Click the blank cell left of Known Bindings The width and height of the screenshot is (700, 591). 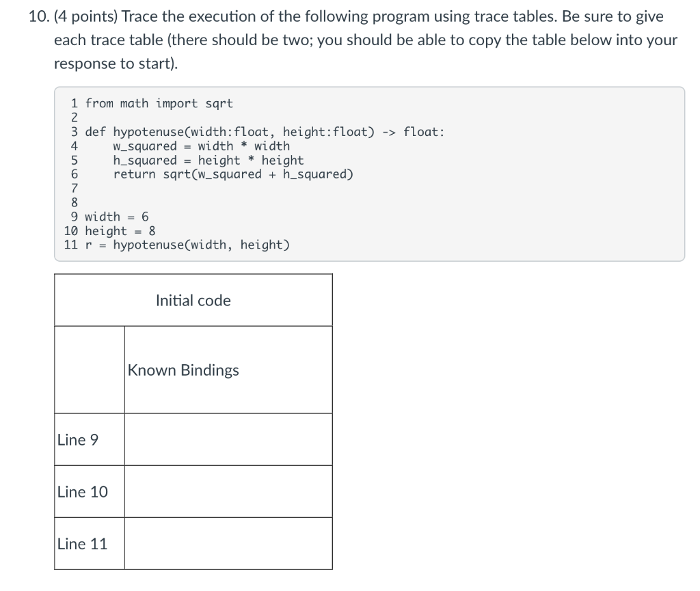click(90, 370)
